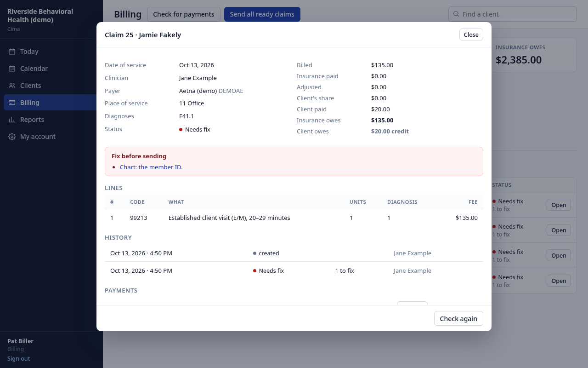Viewport: 588px width, 368px height.
Task: Click the Billed amount $135.00
Action: pyautogui.click(x=382, y=65)
